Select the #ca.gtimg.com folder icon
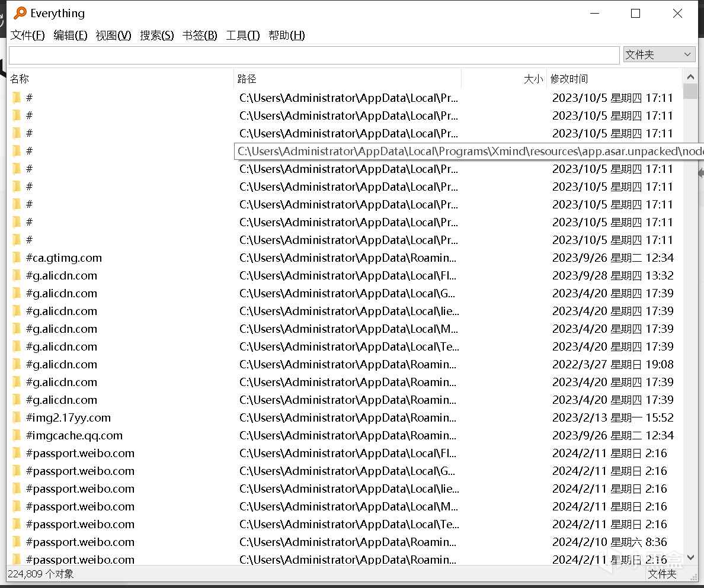The height and width of the screenshot is (588, 704). pos(17,258)
